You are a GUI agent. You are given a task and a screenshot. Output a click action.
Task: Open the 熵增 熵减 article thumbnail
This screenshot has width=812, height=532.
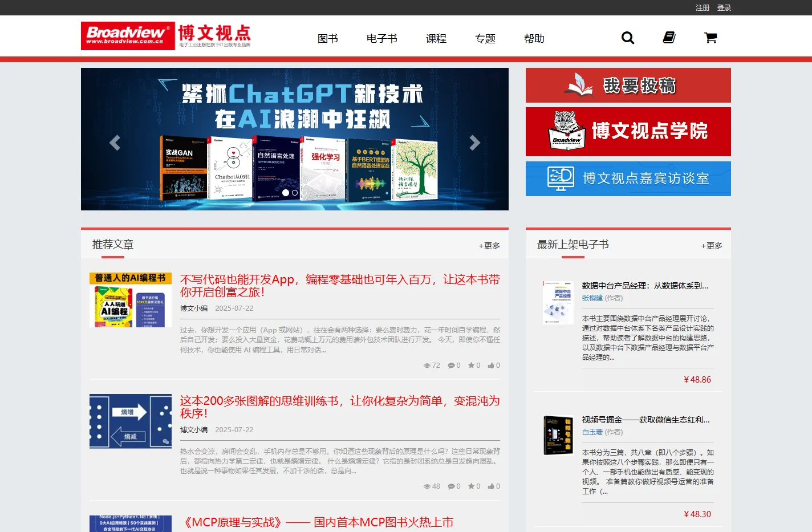click(131, 421)
